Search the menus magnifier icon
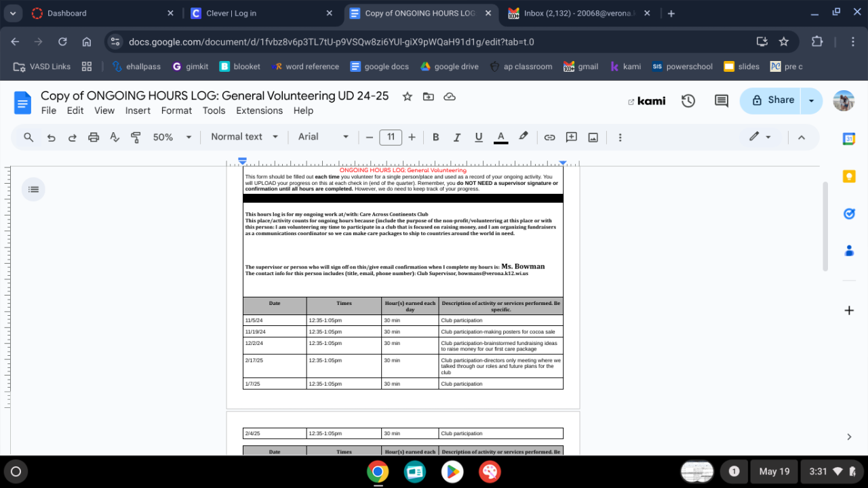This screenshot has height=488, width=868. [x=28, y=137]
